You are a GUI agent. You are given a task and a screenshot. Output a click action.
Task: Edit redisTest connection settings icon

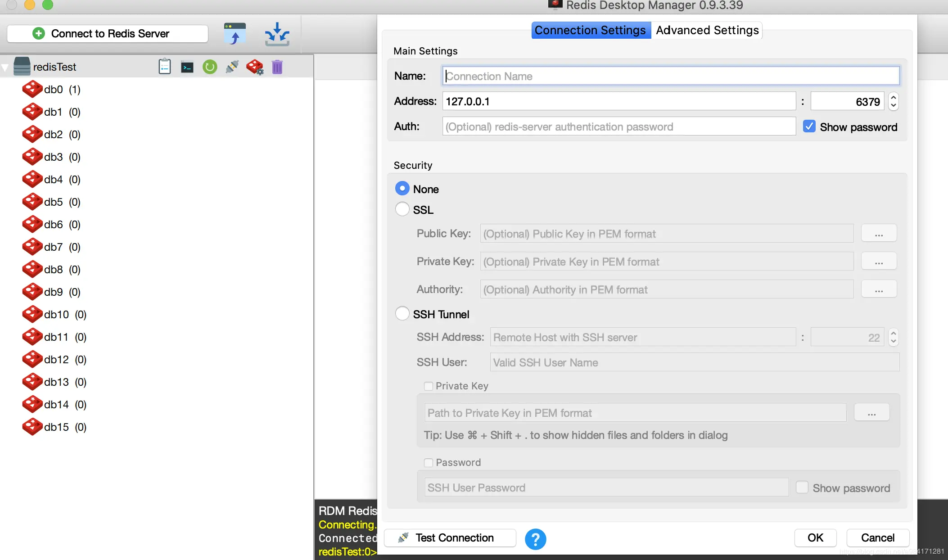coord(255,67)
